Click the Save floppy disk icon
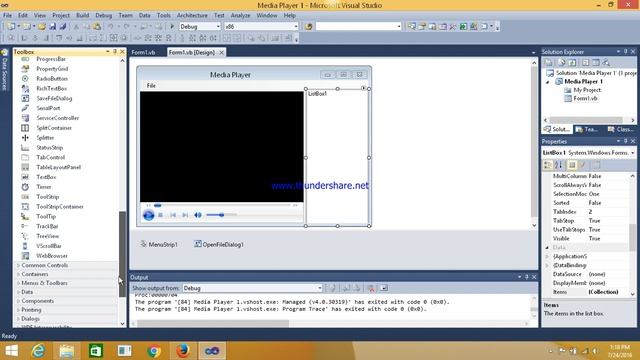640x360 pixels. pos(53,27)
